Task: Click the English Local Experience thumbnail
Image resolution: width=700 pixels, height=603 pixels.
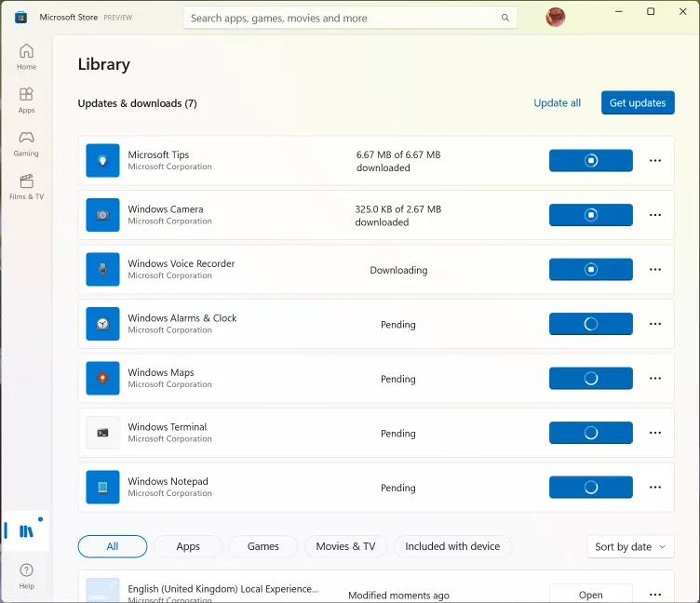Action: point(102,591)
